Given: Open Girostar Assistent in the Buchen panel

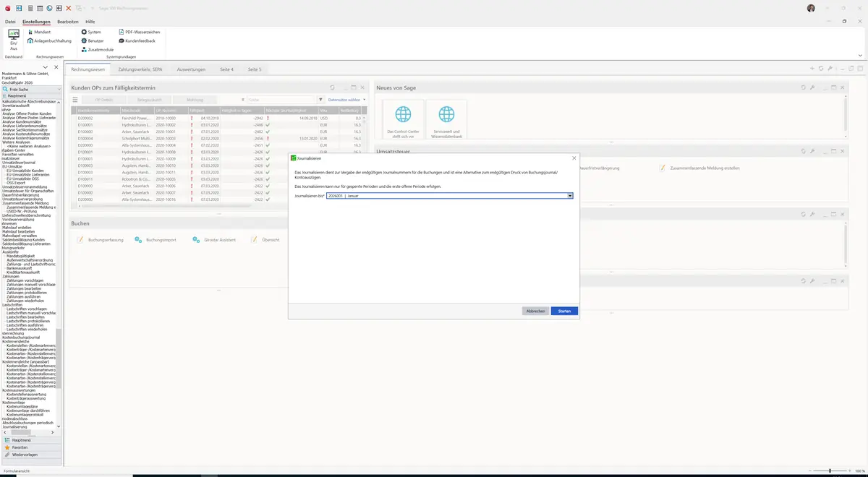Looking at the screenshot, I should click(x=215, y=239).
